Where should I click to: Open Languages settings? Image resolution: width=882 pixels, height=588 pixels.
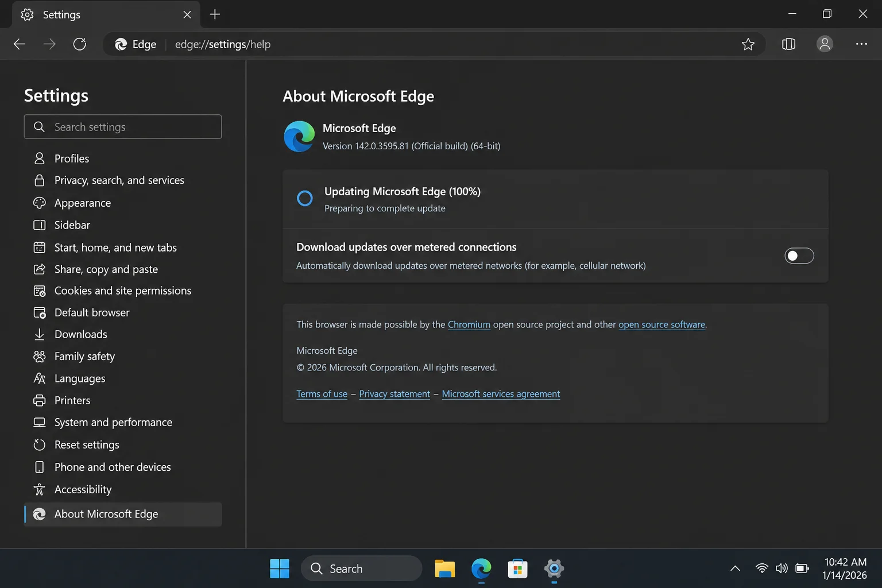[123, 378]
